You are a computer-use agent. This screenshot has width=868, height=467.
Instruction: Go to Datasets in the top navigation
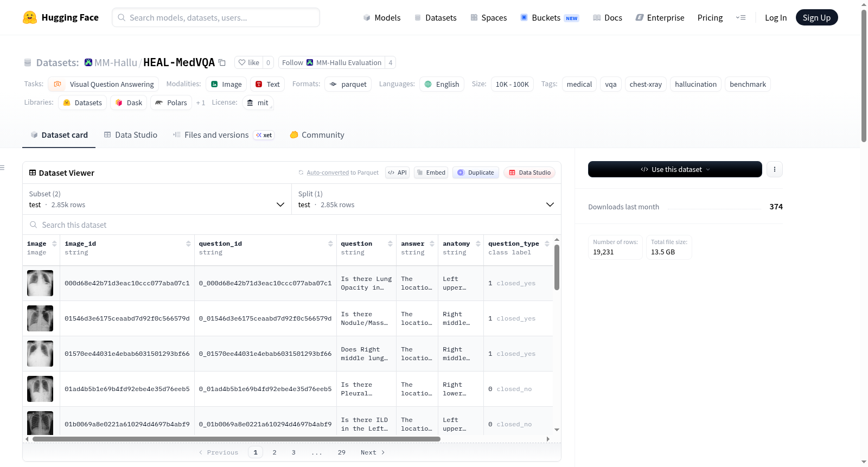(435, 17)
